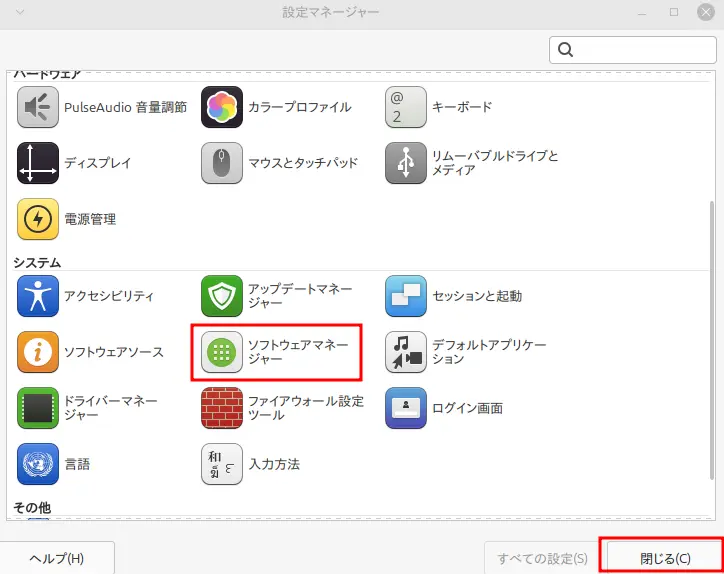Screen dimensions: 724x574
Task: Click the キーボード label
Action: (462, 107)
